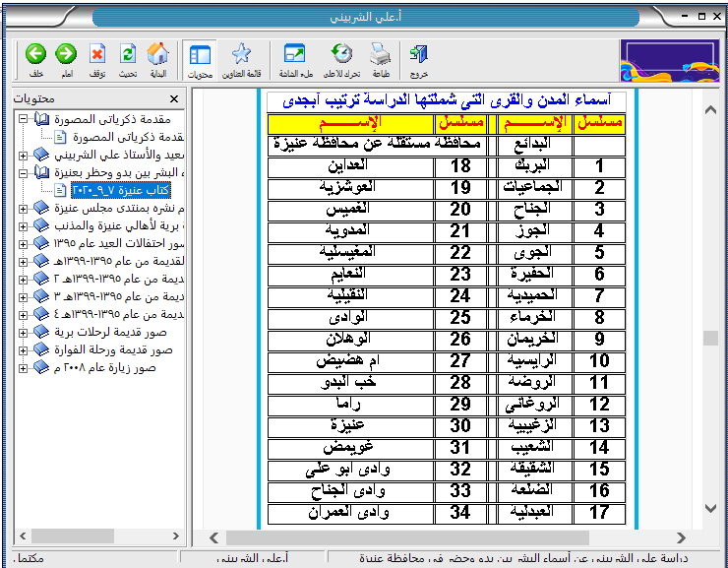728x568 pixels.
Task: Click the move to top clock icon
Action: click(x=341, y=54)
